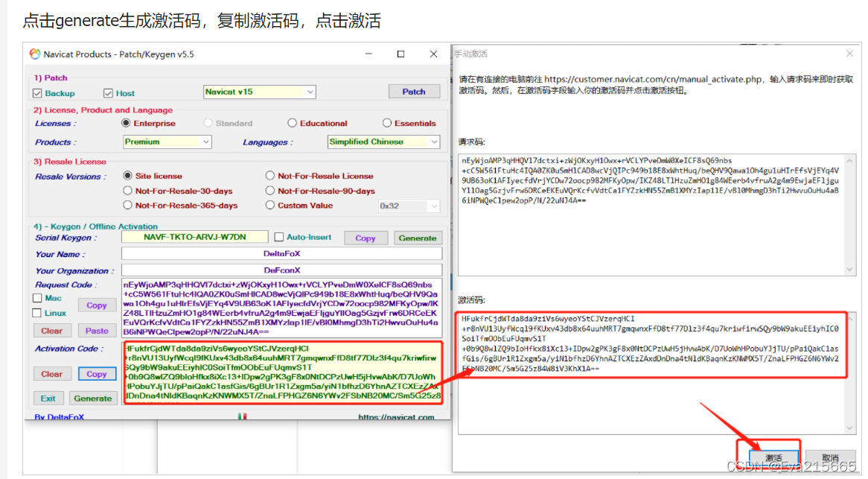Image resolution: width=868 pixels, height=479 pixels.
Task: Select the Custom Value radio
Action: [270, 206]
